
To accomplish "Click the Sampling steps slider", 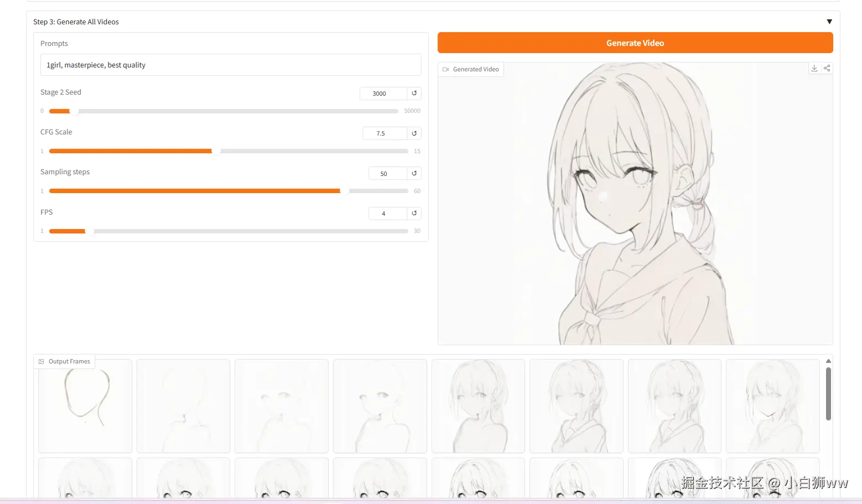I will click(x=229, y=191).
